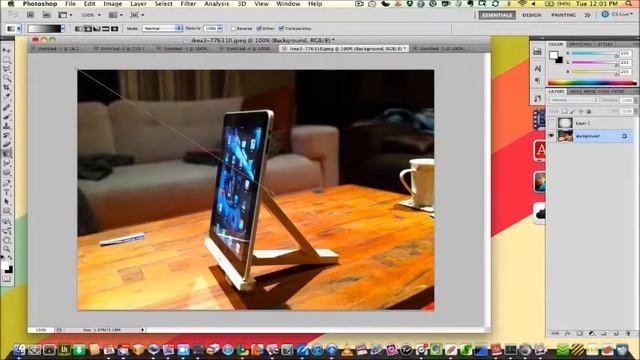Open Finder from the Dock
640x360 pixels.
(20, 349)
